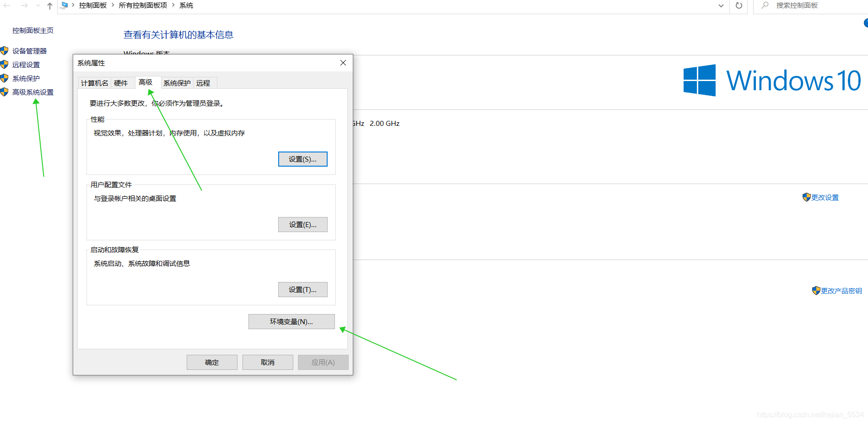This screenshot has height=423, width=868.
Task: Click the back navigation arrow
Action: click(7, 5)
